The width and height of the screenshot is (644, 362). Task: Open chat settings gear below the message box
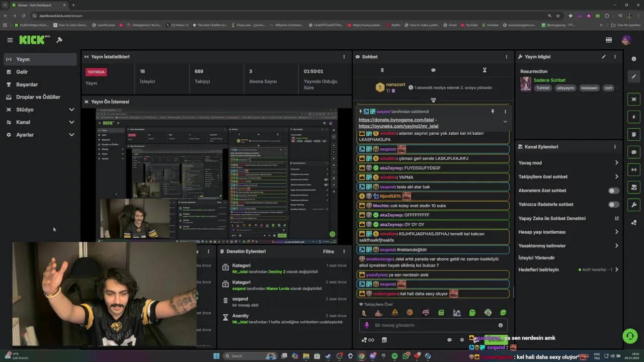(462, 340)
